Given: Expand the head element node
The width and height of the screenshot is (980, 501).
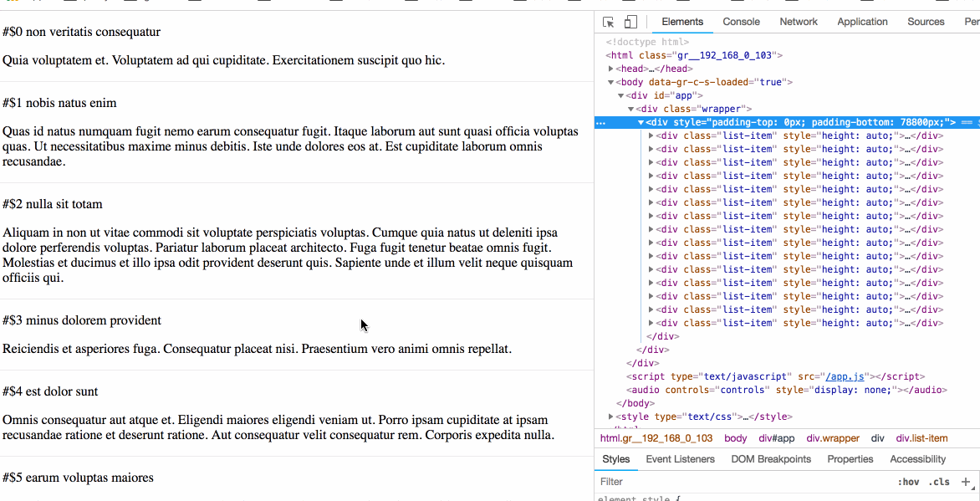Looking at the screenshot, I should (x=612, y=69).
